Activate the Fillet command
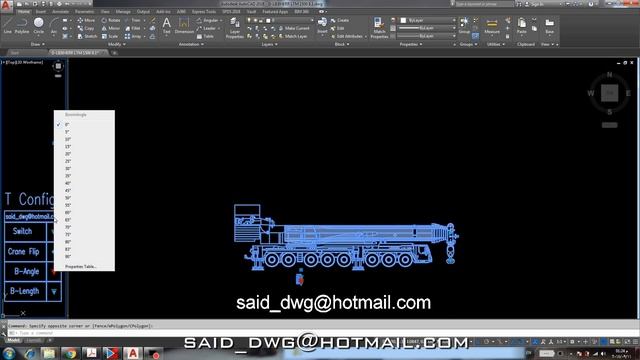The width and height of the screenshot is (640, 360). tap(133, 28)
